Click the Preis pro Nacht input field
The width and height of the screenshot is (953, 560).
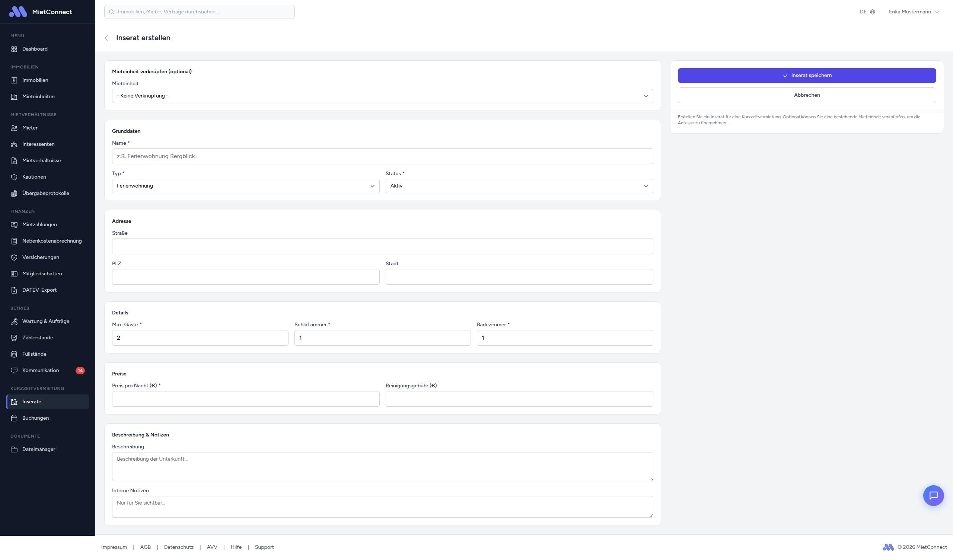245,399
